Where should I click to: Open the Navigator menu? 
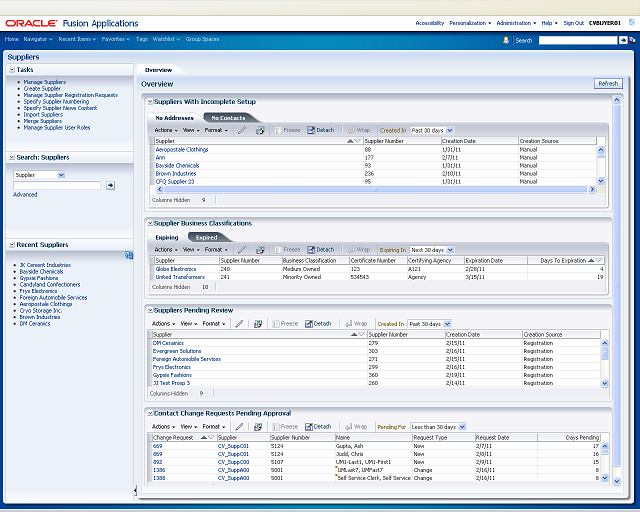[x=38, y=39]
